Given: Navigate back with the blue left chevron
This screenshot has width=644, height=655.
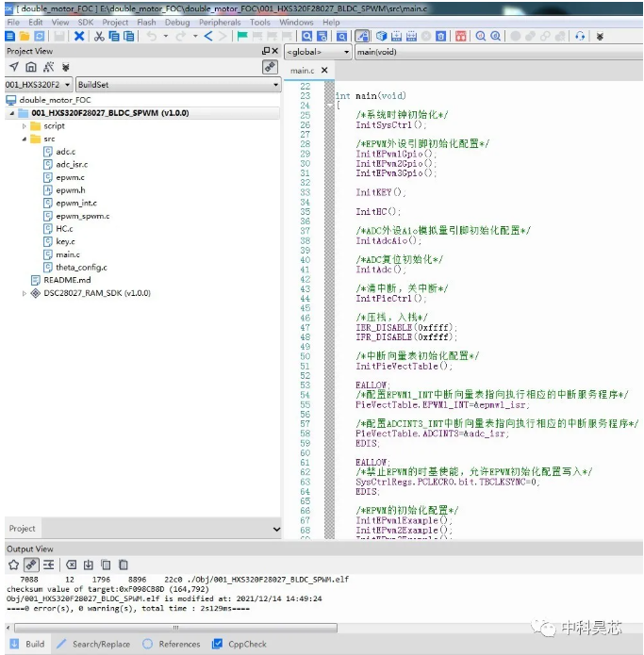Looking at the screenshot, I should [208, 37].
